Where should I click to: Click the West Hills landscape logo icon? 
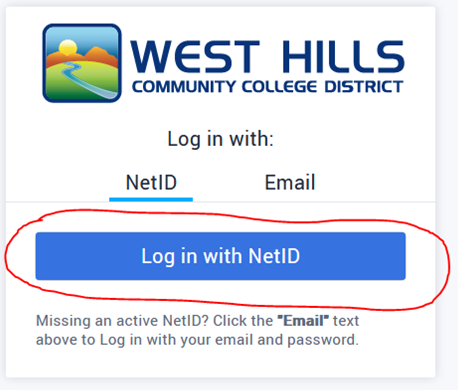coord(82,63)
